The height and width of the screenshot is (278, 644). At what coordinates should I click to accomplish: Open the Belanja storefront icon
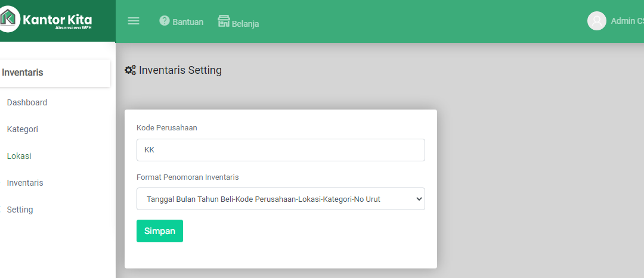click(x=224, y=21)
